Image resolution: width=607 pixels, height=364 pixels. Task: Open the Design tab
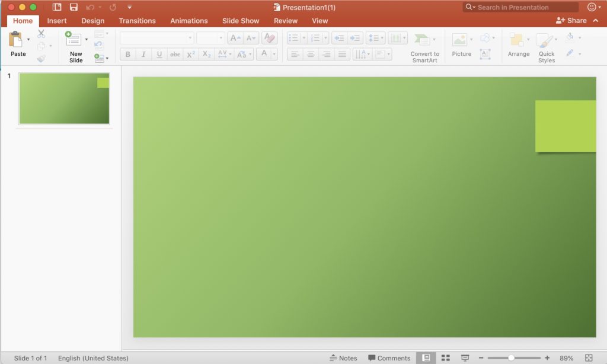pos(92,21)
